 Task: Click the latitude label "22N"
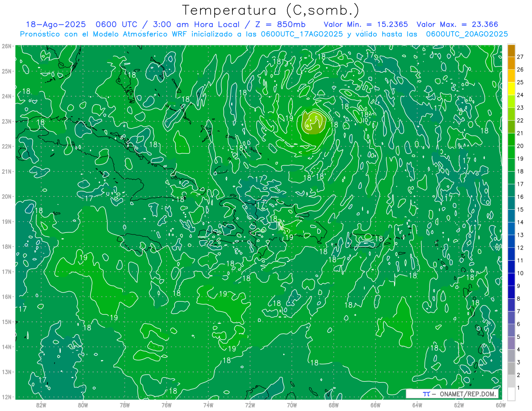[x=7, y=146]
